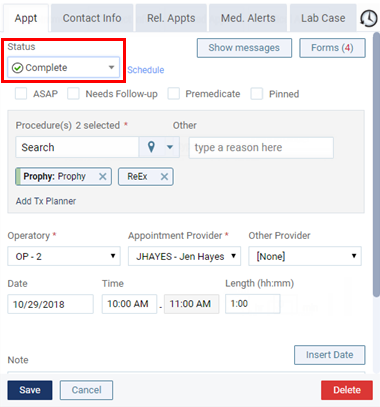The width and height of the screenshot is (380, 407).
Task: Click the green check Complete status icon
Action: [x=17, y=68]
